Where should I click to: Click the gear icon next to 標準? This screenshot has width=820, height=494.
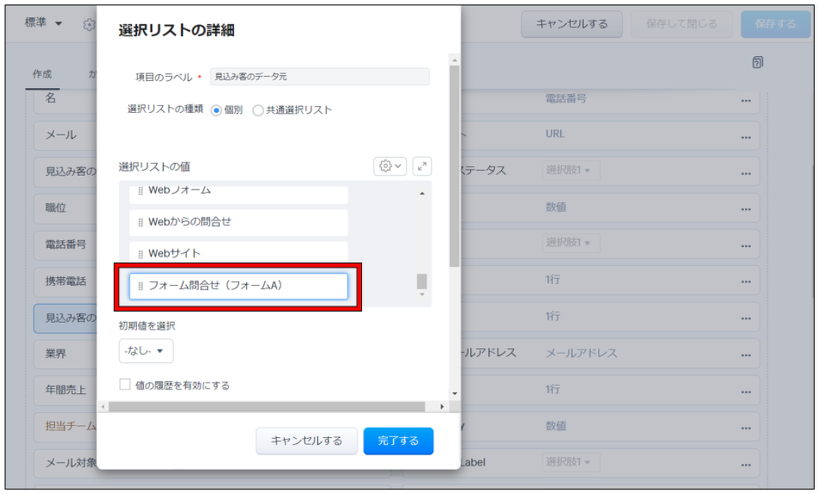[x=89, y=24]
